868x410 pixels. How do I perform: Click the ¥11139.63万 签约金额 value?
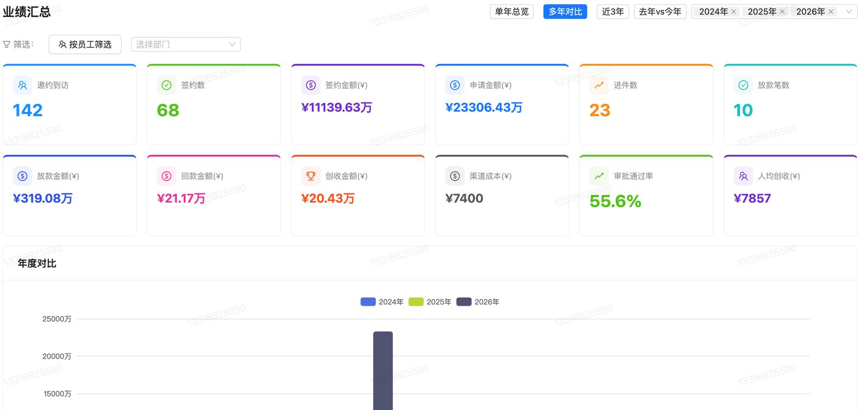[337, 108]
